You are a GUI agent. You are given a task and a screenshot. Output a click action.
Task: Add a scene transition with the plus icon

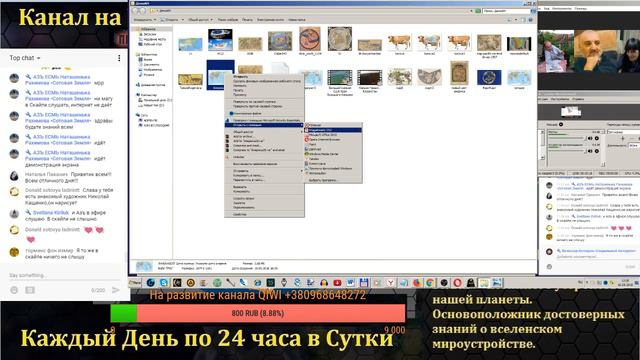click(622, 138)
